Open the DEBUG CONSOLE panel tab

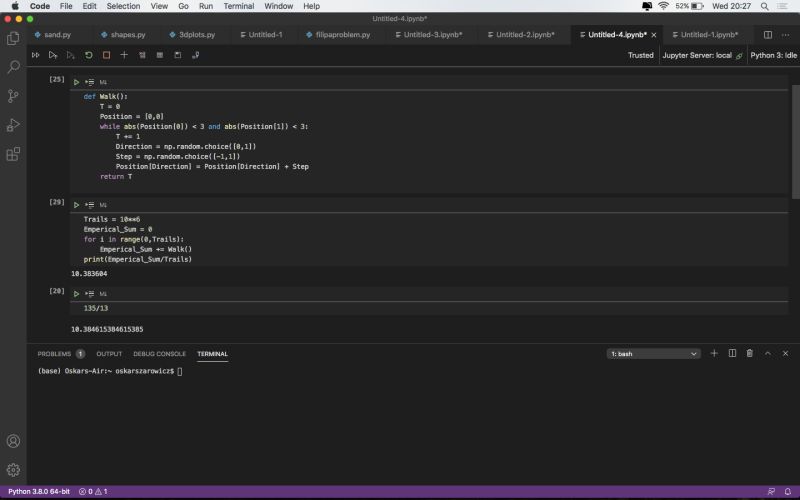(x=159, y=354)
